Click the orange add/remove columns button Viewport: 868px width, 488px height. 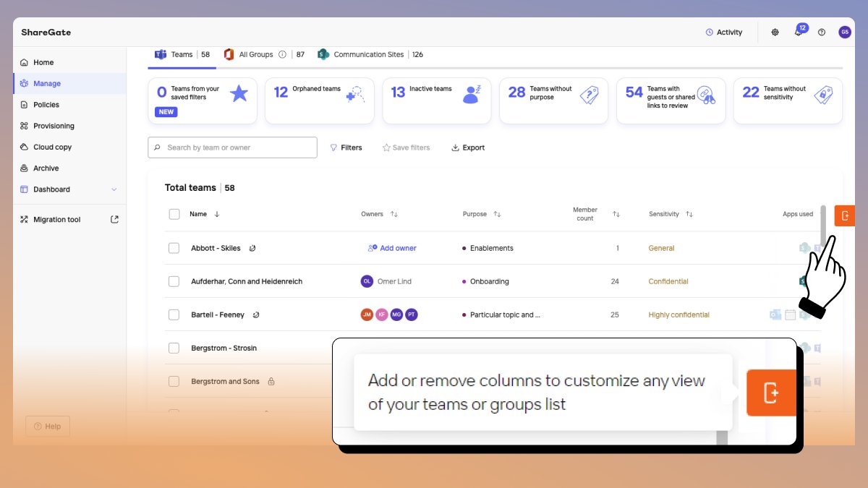pos(845,215)
